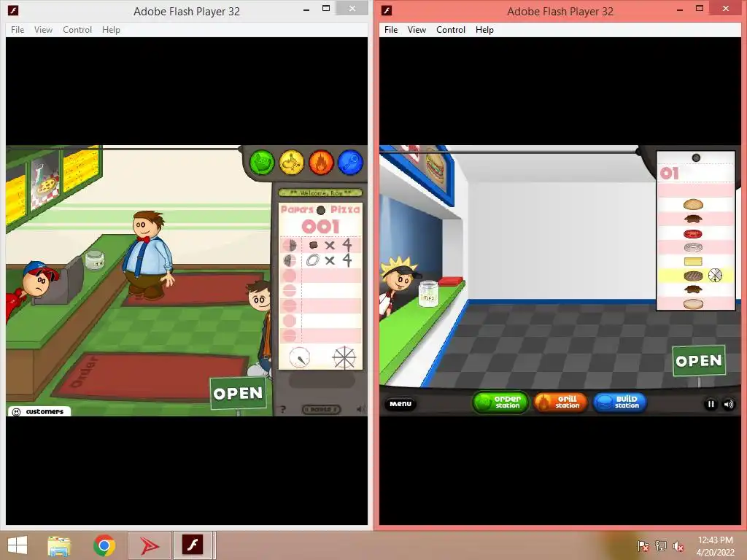This screenshot has height=560, width=747.
Task: Click the grilled patty icon on burger ticket
Action: click(x=693, y=276)
